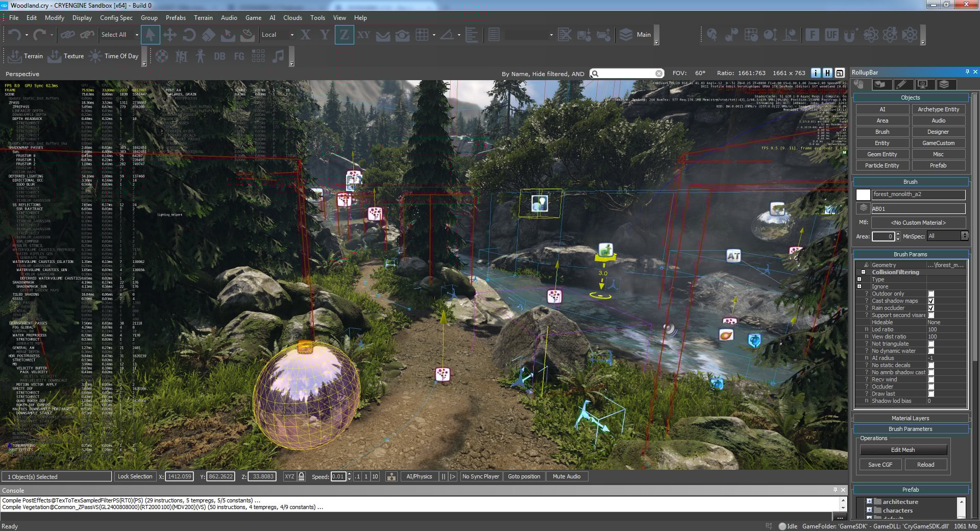The height and width of the screenshot is (531, 980).
Task: Open the Flow Graph editor via FG icon
Action: (239, 56)
